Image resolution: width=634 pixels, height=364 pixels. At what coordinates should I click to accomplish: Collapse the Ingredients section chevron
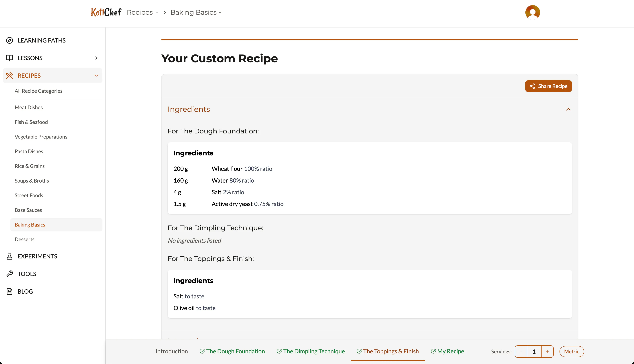pyautogui.click(x=568, y=109)
